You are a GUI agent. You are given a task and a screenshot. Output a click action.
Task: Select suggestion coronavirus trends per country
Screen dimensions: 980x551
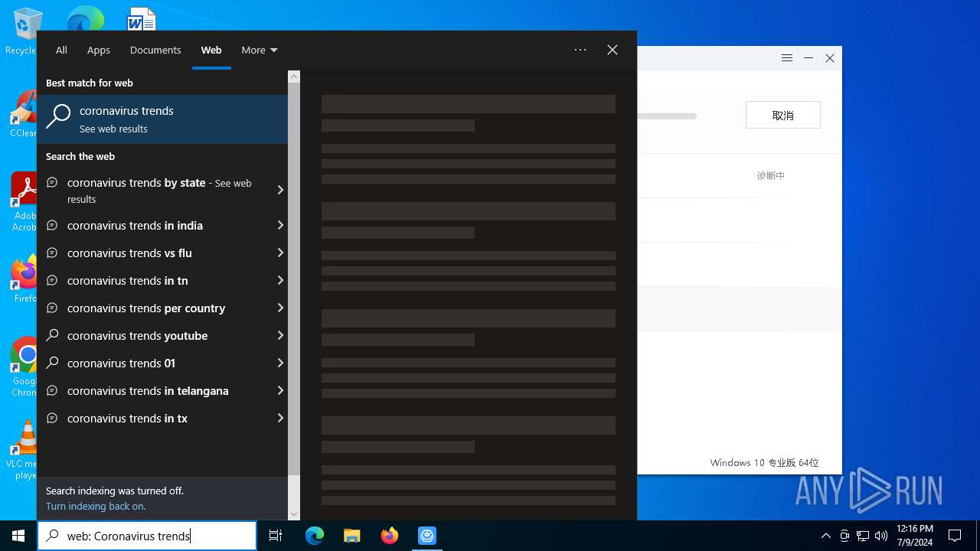[x=155, y=308]
